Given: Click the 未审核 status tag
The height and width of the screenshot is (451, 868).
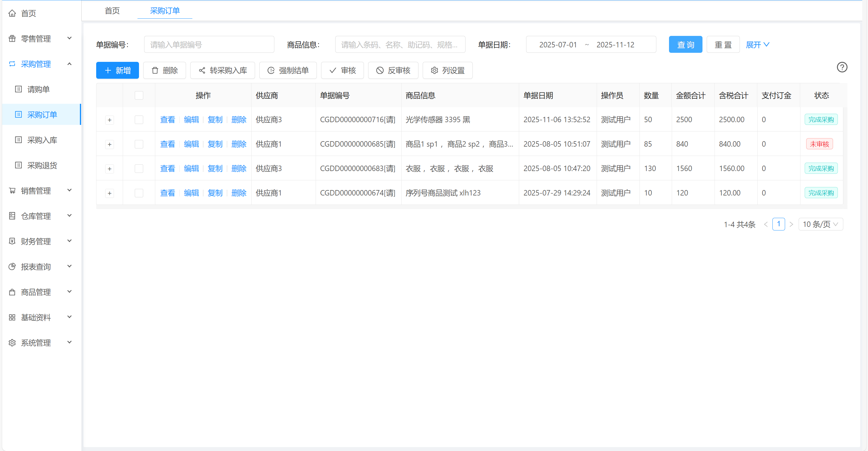Looking at the screenshot, I should click(x=819, y=144).
